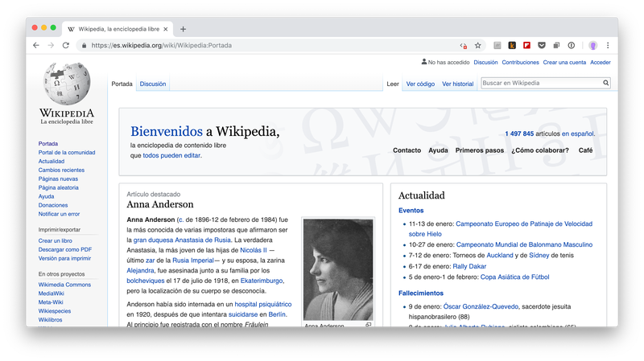Open the Fallecimientos heading link
This screenshot has height=361, width=644.
[x=421, y=293]
